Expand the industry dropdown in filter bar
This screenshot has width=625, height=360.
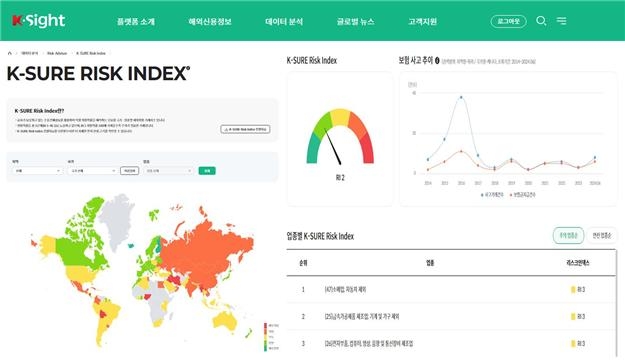[x=168, y=171]
